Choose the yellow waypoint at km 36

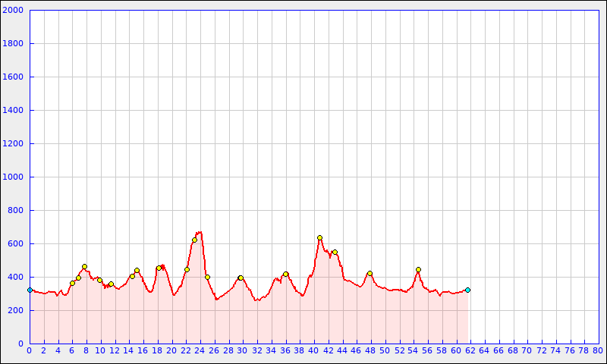(285, 274)
